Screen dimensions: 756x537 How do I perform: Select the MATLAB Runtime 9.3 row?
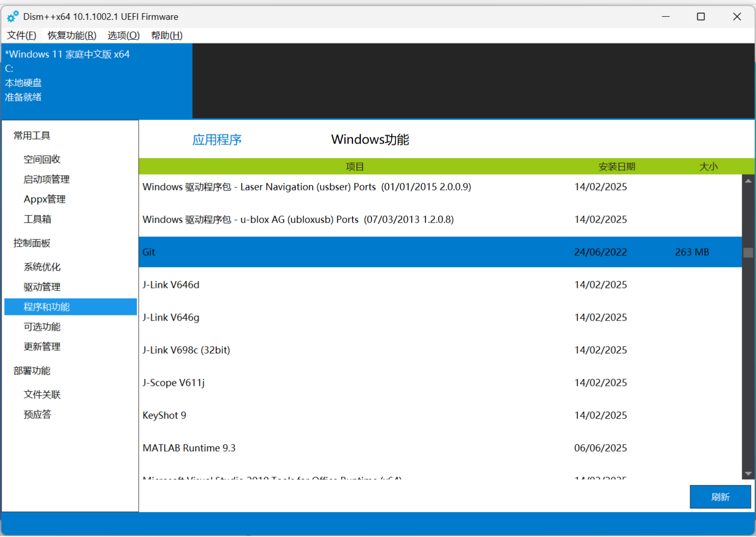[x=440, y=448]
